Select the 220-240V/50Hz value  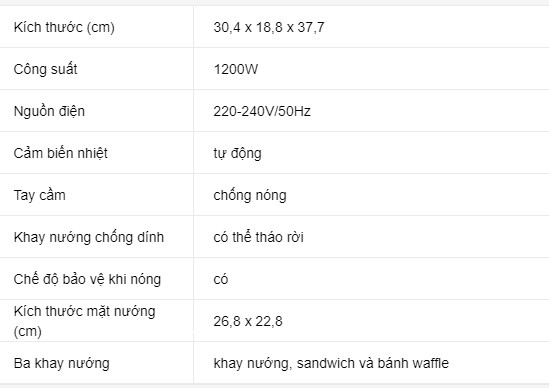262,111
